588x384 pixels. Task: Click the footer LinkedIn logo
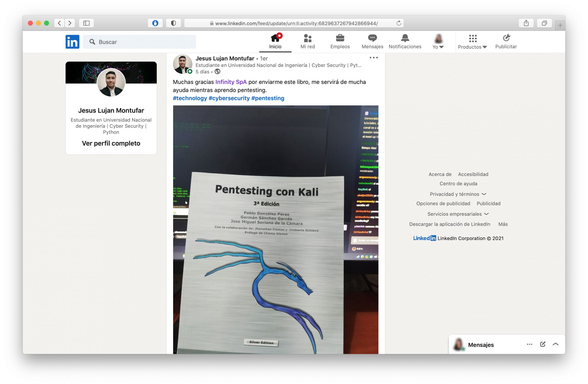point(424,238)
